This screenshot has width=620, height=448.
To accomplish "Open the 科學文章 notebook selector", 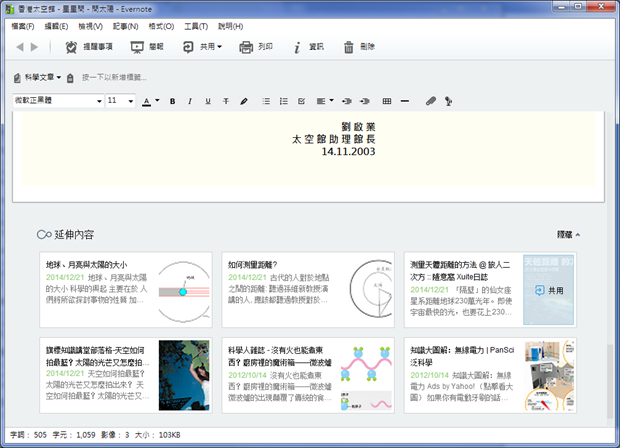I will 43,78.
